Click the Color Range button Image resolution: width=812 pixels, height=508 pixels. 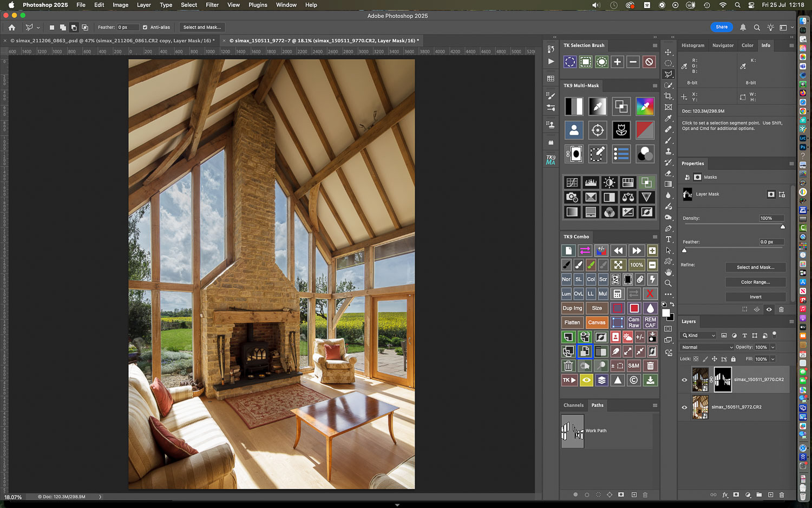[x=756, y=282]
